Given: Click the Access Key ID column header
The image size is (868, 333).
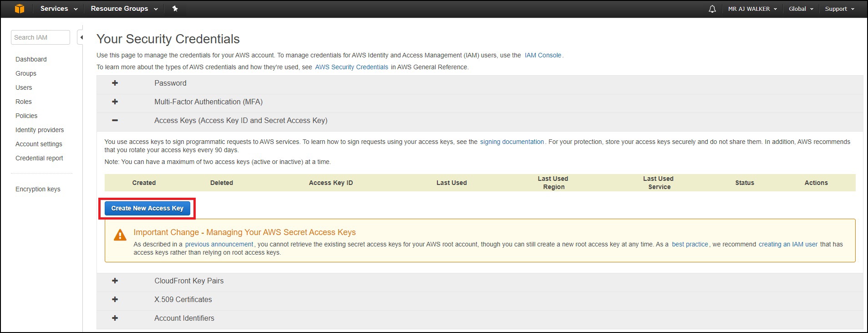Looking at the screenshot, I should click(331, 183).
